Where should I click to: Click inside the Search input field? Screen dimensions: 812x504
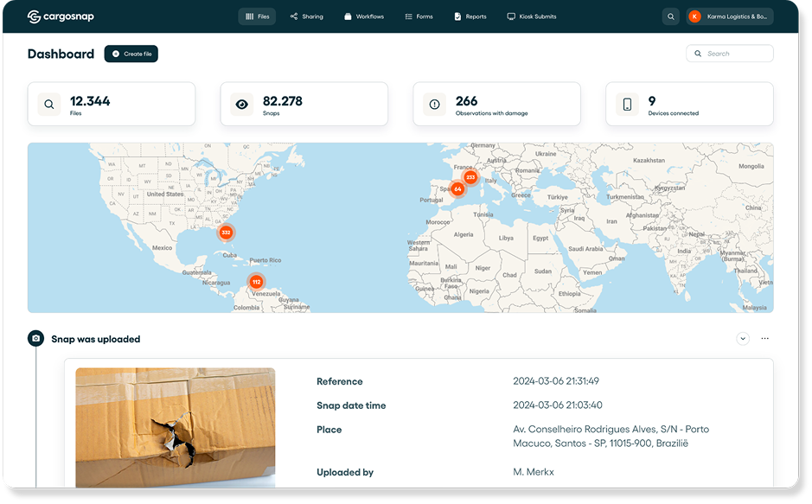tap(735, 53)
